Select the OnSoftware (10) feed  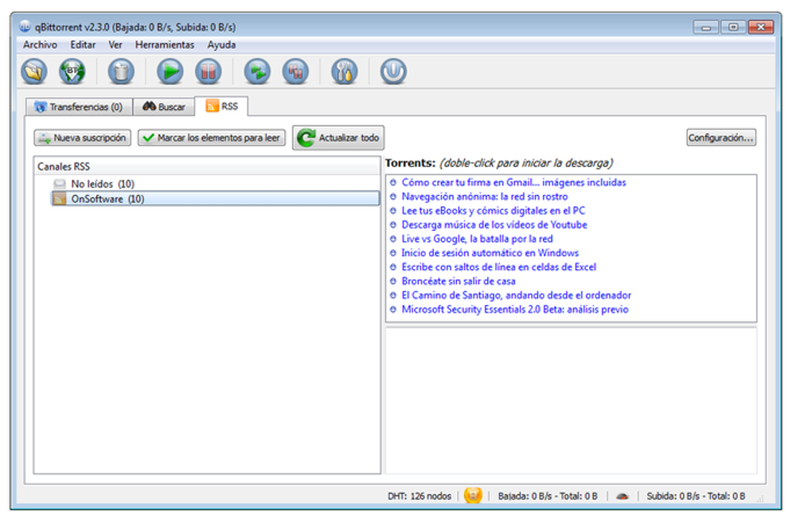pyautogui.click(x=216, y=199)
